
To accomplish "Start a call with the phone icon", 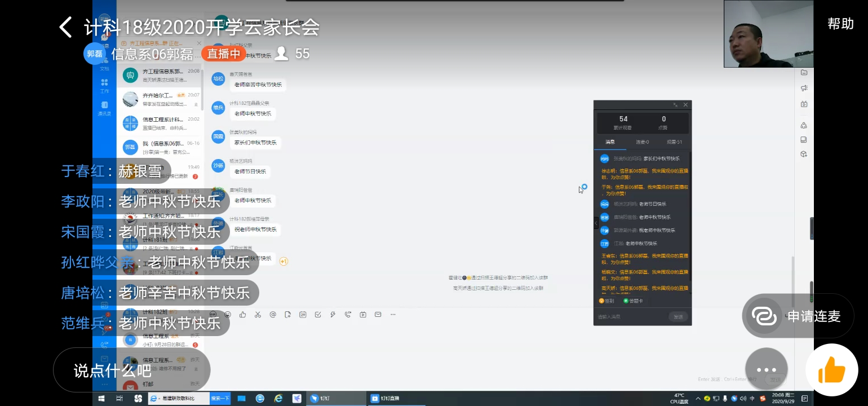I will (348, 315).
